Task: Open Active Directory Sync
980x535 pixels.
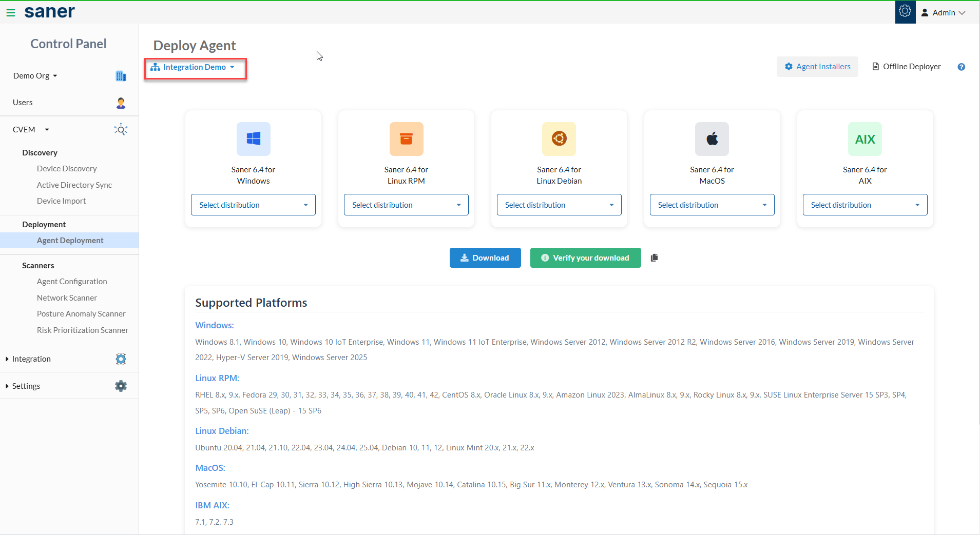Action: point(74,185)
